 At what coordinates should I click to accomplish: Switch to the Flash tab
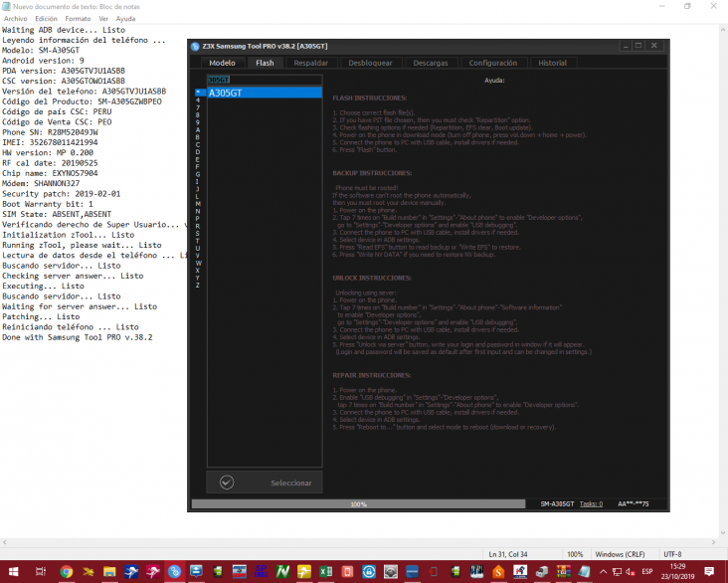(x=265, y=63)
